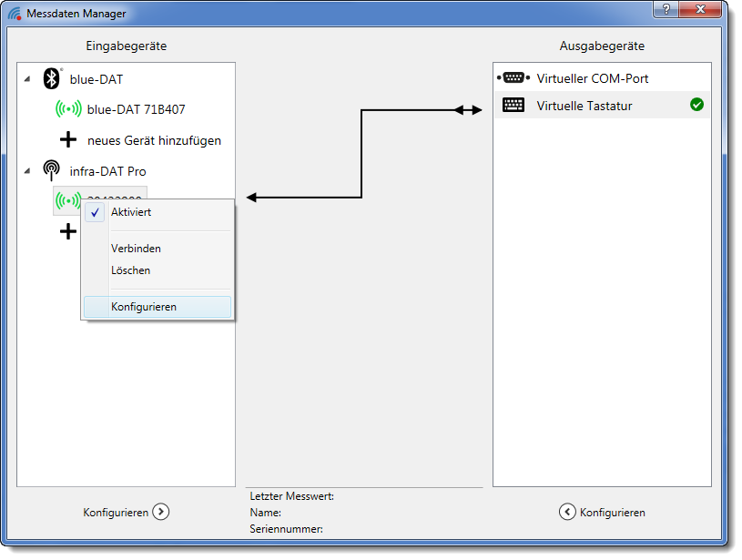
Task: Click the antenna icon beside infra-DAT Pro
Action: (51, 170)
